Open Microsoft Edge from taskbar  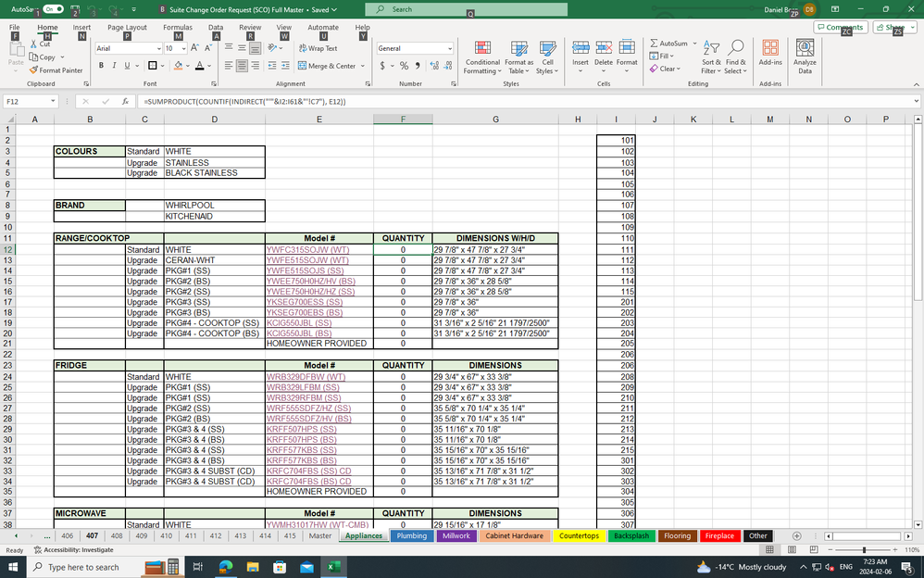(x=226, y=567)
